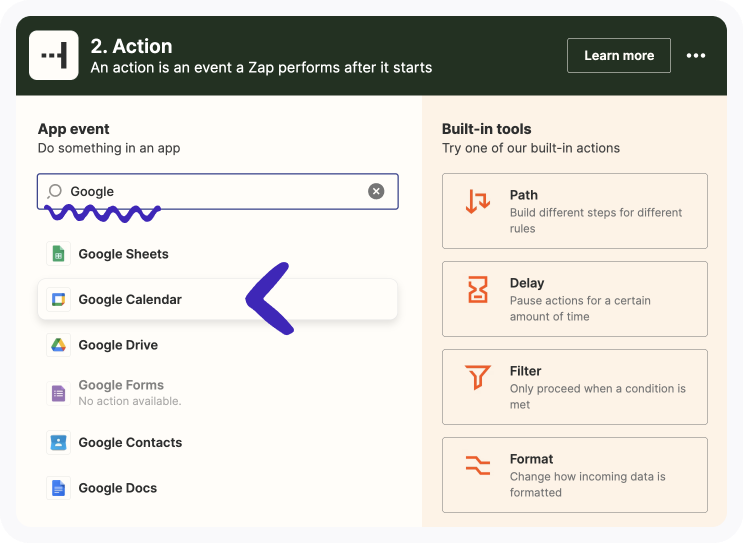Pick Google Docs label in list
The width and height of the screenshot is (743, 543).
tap(117, 488)
